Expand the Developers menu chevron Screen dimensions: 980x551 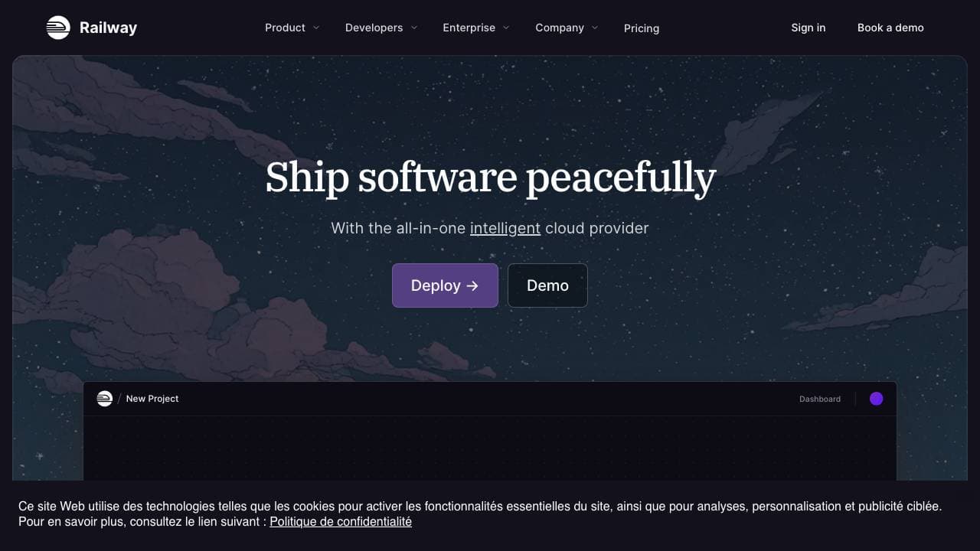pyautogui.click(x=414, y=28)
